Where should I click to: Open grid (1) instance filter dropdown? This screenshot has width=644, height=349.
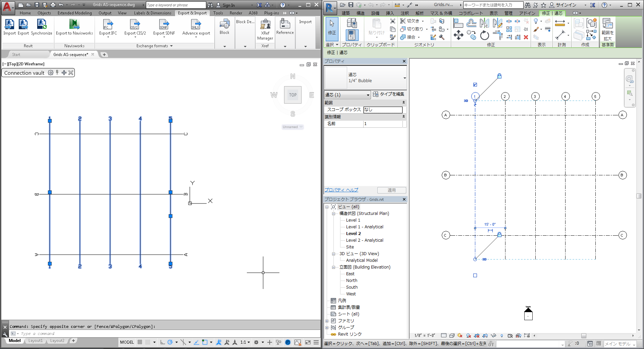coord(347,95)
